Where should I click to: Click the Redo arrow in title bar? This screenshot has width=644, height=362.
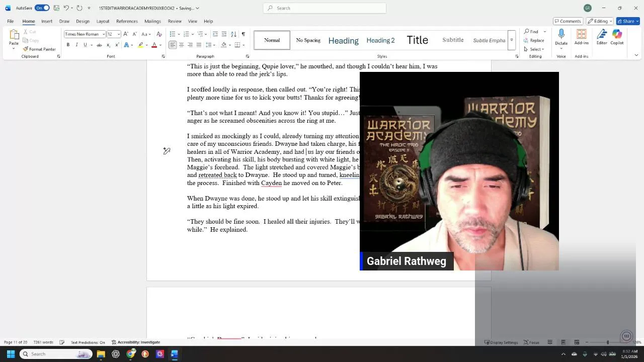click(x=79, y=8)
